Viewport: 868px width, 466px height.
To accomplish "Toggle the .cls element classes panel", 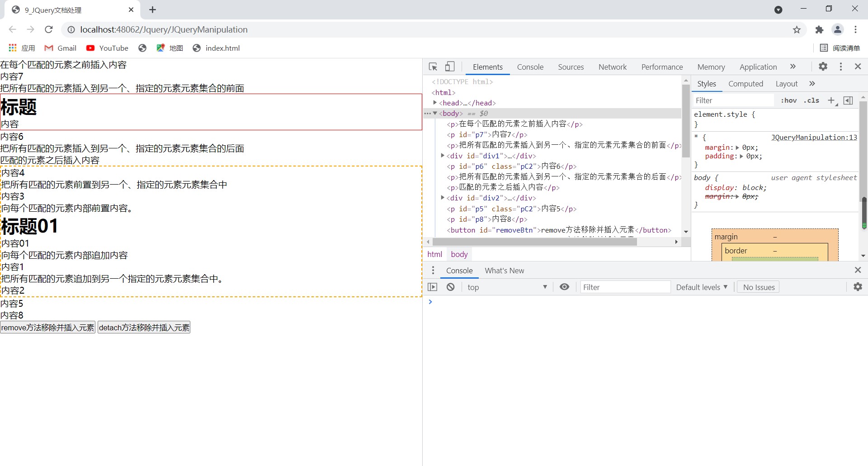I will [x=811, y=100].
